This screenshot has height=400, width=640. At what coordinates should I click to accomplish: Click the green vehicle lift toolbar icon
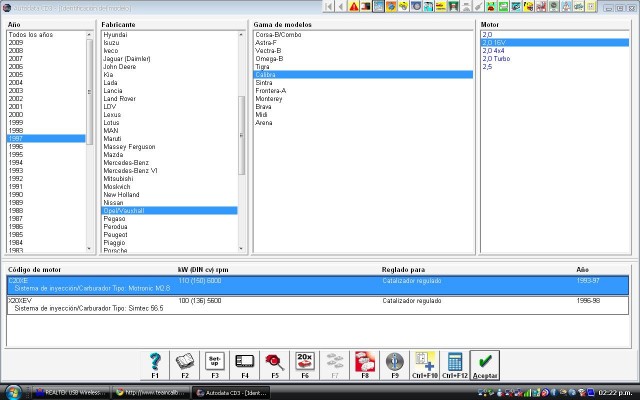coord(453,7)
